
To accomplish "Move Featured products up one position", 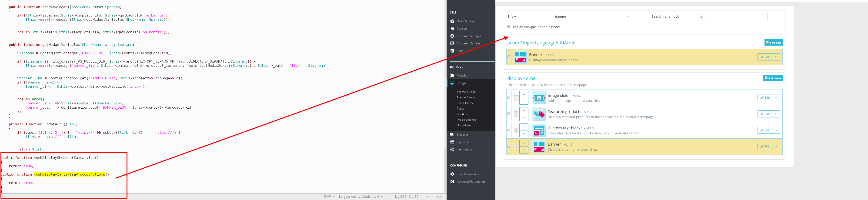I will [x=524, y=111].
